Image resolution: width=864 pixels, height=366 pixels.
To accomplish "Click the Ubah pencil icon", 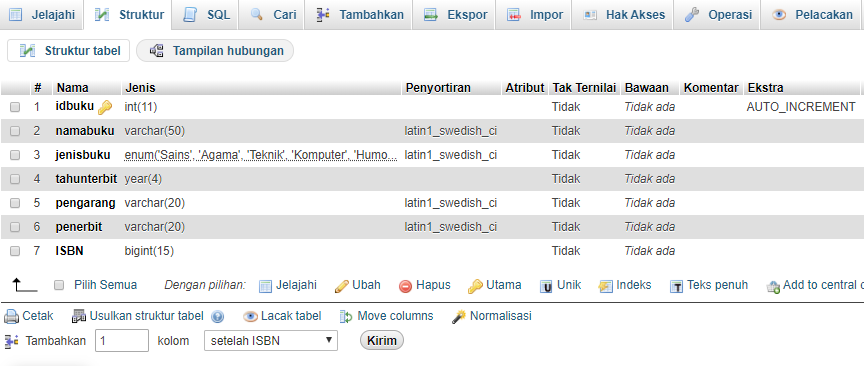I will 342,286.
